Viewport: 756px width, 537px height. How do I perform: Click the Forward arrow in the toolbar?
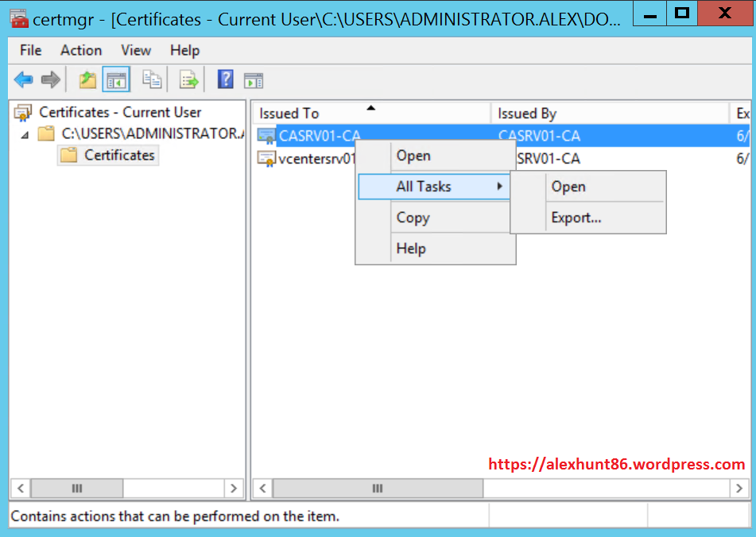(x=50, y=79)
